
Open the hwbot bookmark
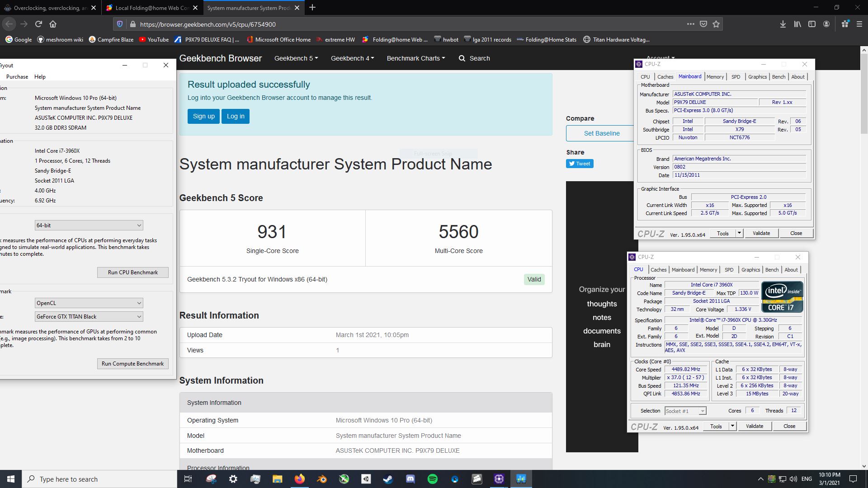[x=446, y=40]
